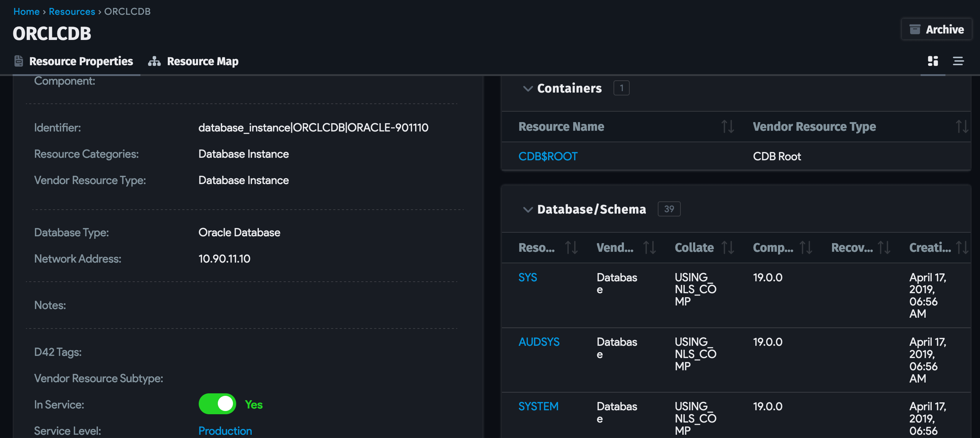Viewport: 980px width, 438px height.
Task: Switch to card layout view
Action: (x=932, y=61)
